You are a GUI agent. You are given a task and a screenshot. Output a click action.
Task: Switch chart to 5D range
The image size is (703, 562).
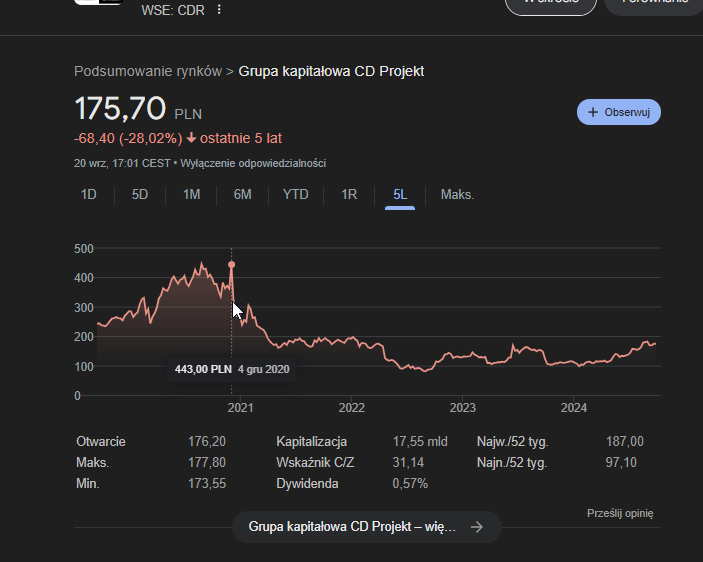click(140, 194)
